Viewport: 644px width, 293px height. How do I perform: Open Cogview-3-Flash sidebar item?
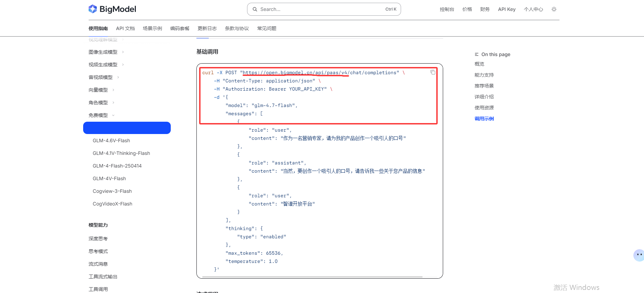point(112,191)
